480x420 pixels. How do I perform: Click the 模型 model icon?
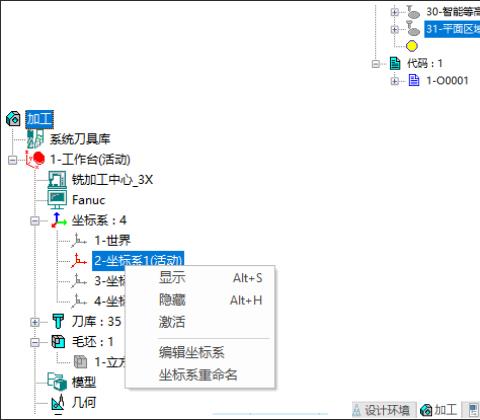57,382
